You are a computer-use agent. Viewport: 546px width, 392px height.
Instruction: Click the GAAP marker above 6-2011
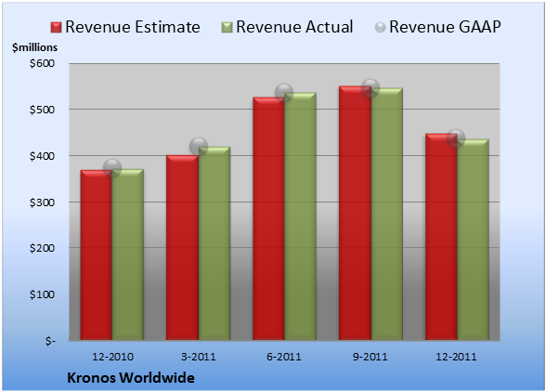click(284, 93)
